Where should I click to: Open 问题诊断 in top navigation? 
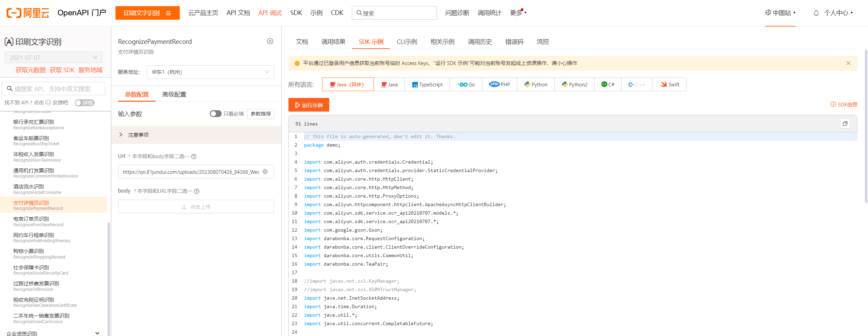pos(457,13)
